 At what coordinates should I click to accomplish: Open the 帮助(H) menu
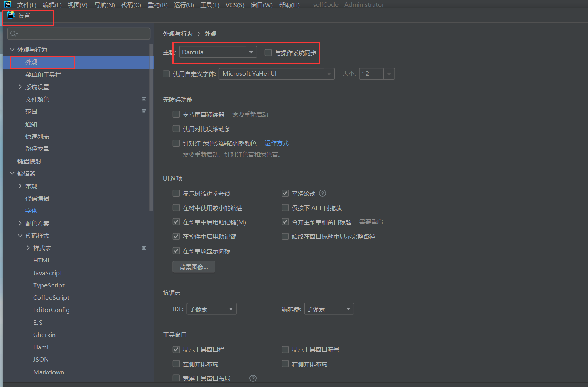[289, 5]
